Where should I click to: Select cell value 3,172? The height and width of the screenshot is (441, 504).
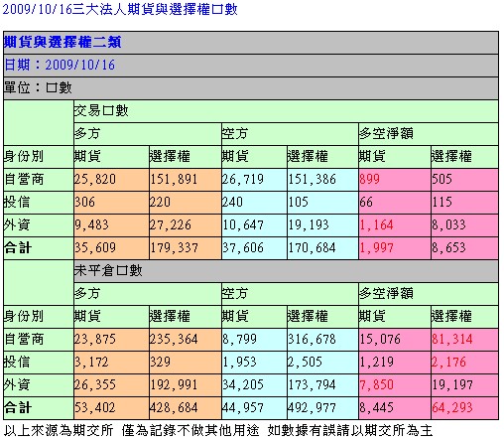[91, 362]
